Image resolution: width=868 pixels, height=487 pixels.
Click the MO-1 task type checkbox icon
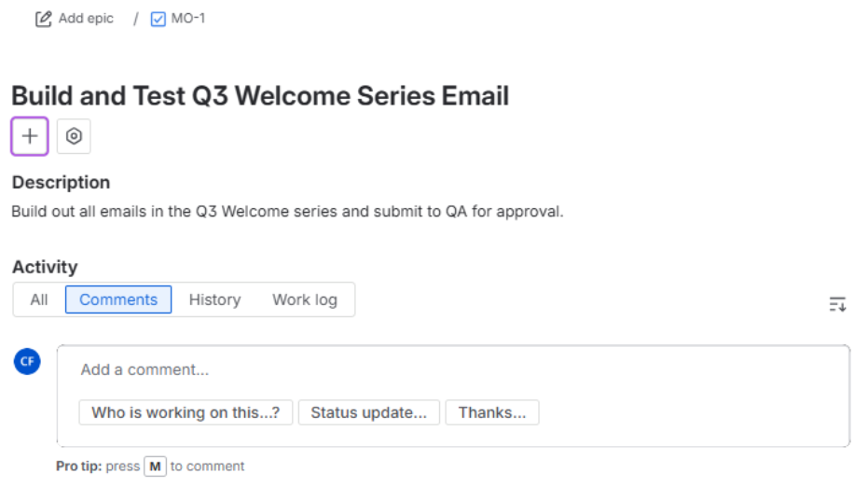click(x=158, y=20)
